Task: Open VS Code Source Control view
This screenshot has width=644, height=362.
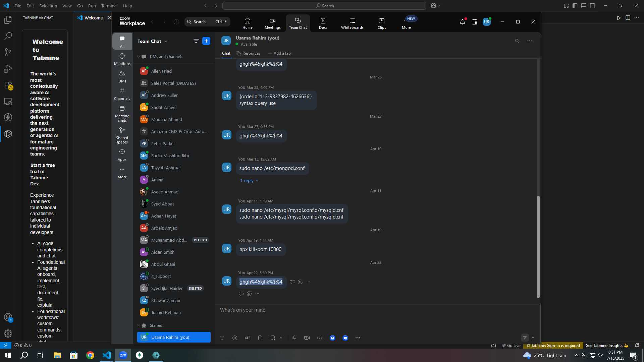Action: [8, 52]
